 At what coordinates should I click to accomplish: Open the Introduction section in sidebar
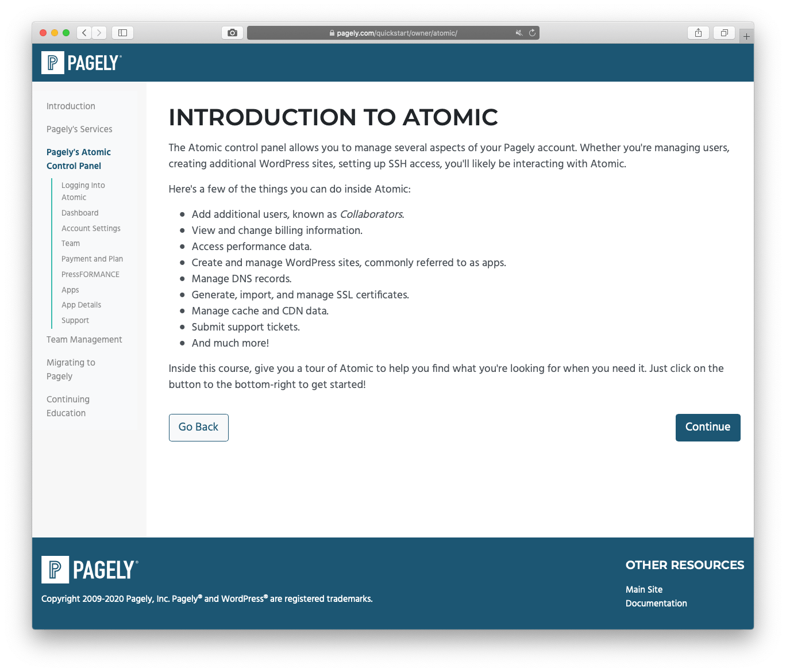[x=71, y=106]
